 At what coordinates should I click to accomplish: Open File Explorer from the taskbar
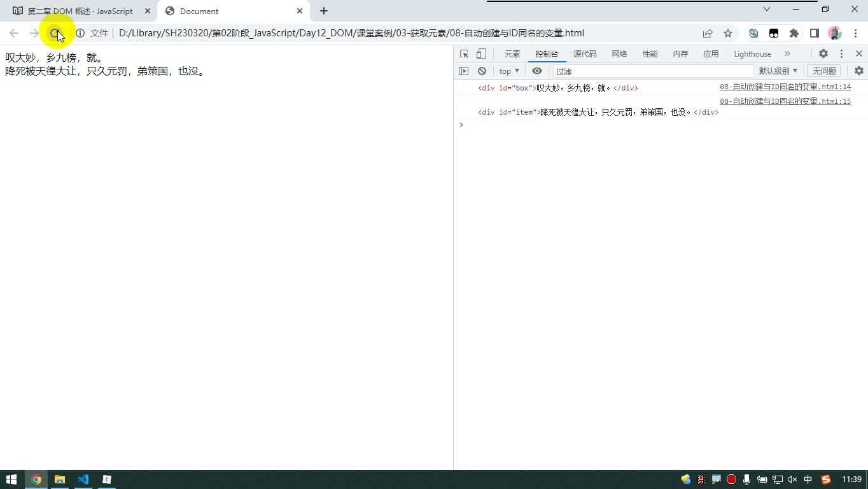tap(60, 479)
